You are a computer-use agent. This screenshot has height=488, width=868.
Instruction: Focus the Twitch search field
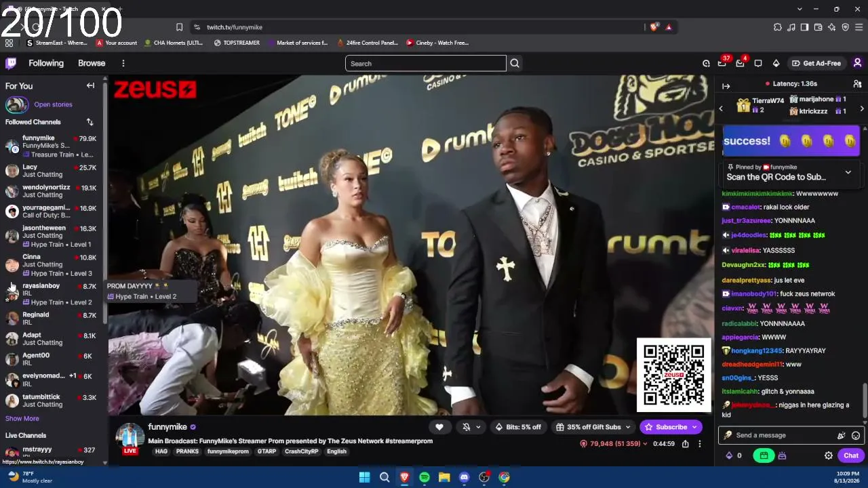coord(426,64)
